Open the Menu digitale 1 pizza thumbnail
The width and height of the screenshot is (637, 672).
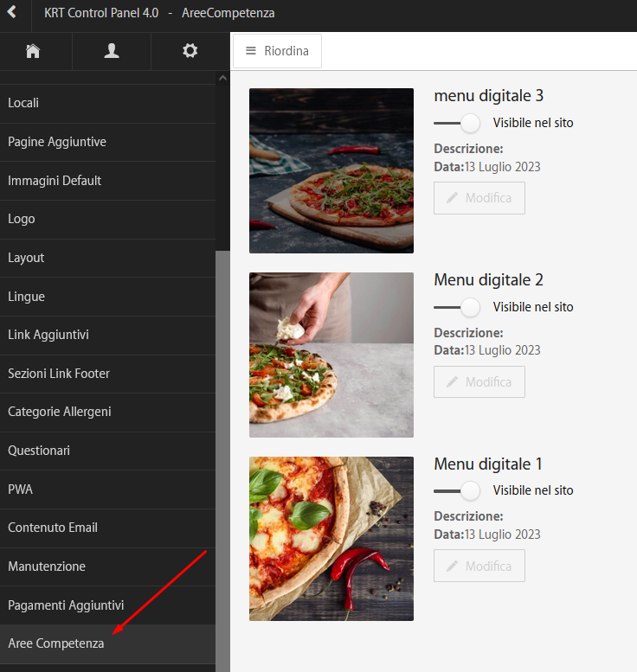(331, 539)
